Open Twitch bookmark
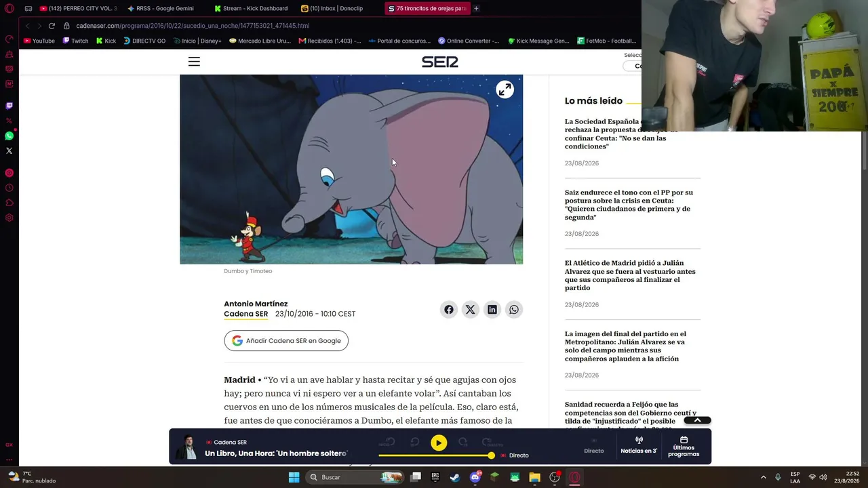This screenshot has width=868, height=488. pyautogui.click(x=75, y=41)
